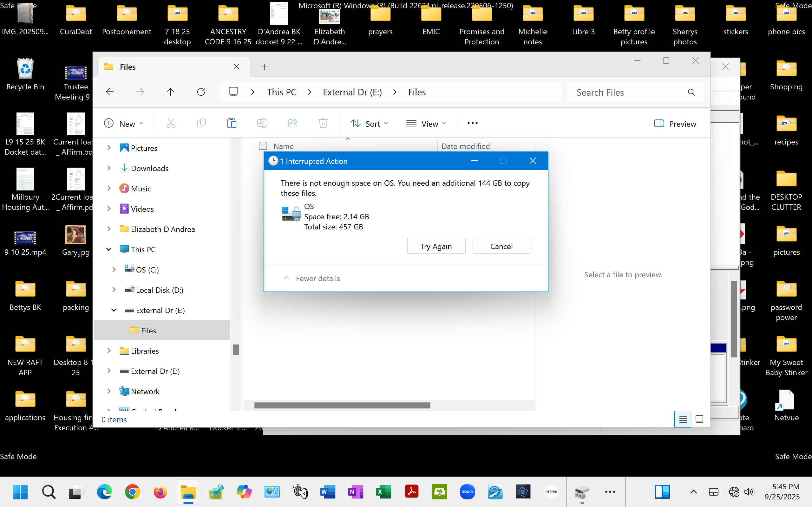Click the search magnifier in Search Files
Image resolution: width=812 pixels, height=507 pixels.
[691, 92]
